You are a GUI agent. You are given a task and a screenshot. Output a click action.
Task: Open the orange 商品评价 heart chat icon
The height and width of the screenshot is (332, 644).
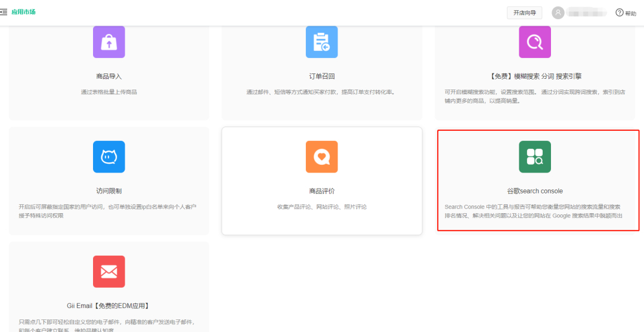[x=321, y=156]
